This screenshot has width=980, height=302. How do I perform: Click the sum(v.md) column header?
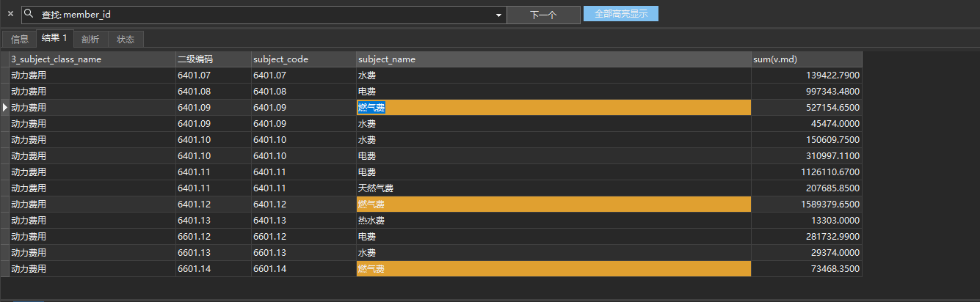point(807,59)
